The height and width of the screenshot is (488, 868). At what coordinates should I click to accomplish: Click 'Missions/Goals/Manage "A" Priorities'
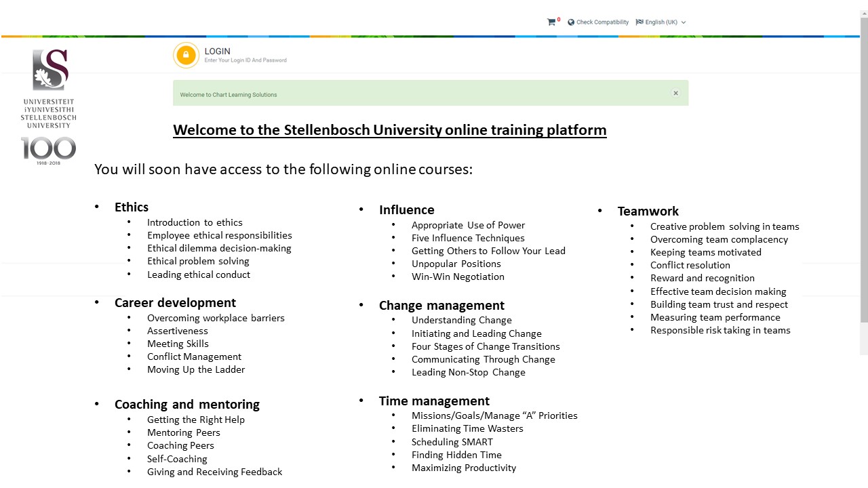click(494, 415)
